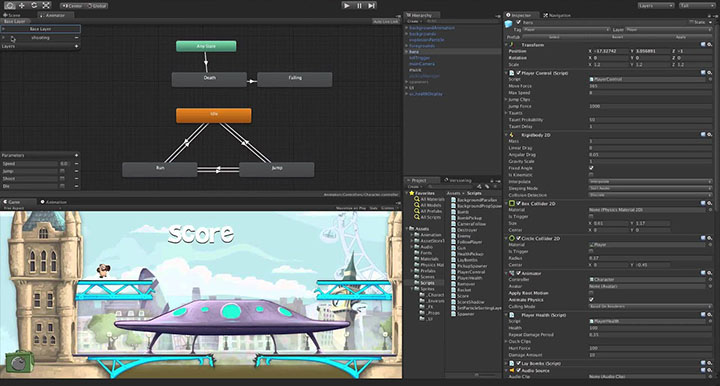Open the Inspector tab
Screen dimensions: 720x386
coord(521,15)
